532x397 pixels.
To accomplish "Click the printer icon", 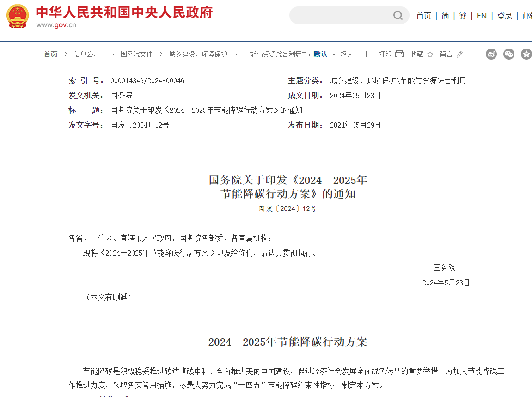I will (x=399, y=54).
